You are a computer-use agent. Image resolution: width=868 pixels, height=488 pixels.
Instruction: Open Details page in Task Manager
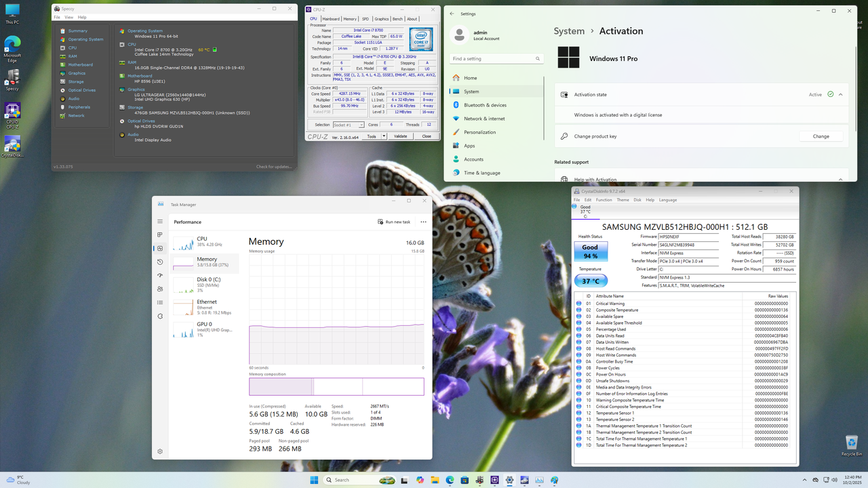[x=160, y=302]
